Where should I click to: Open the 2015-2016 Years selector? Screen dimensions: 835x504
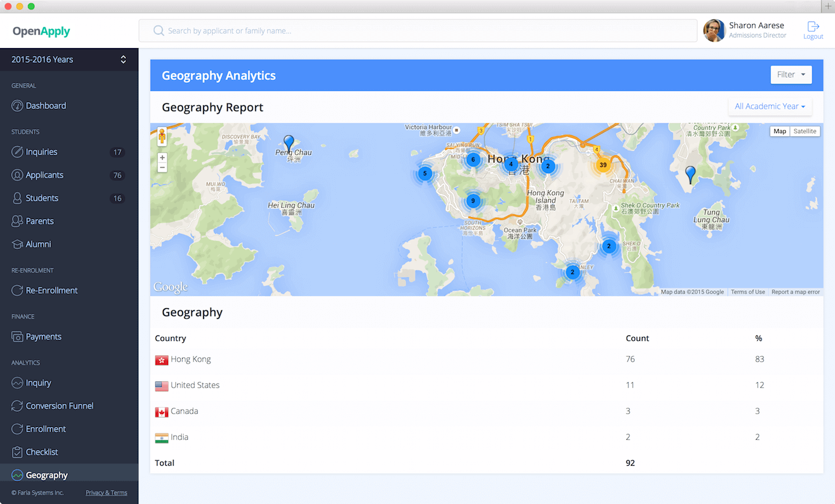click(69, 60)
